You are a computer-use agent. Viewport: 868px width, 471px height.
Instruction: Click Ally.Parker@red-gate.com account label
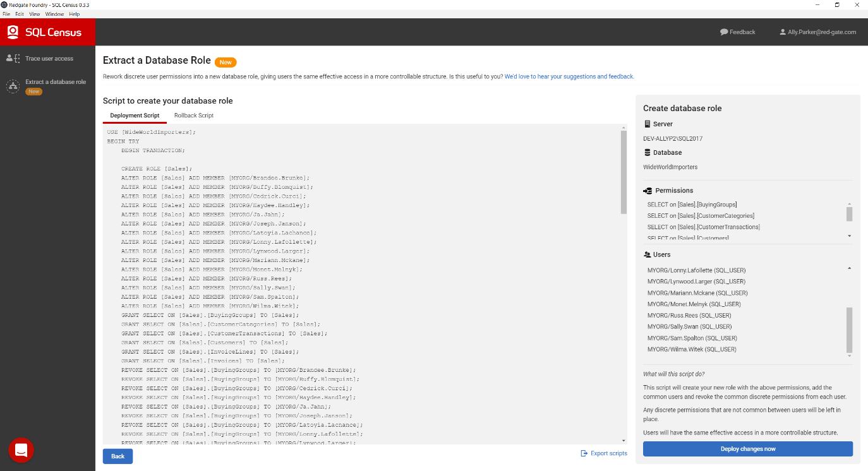(x=822, y=32)
